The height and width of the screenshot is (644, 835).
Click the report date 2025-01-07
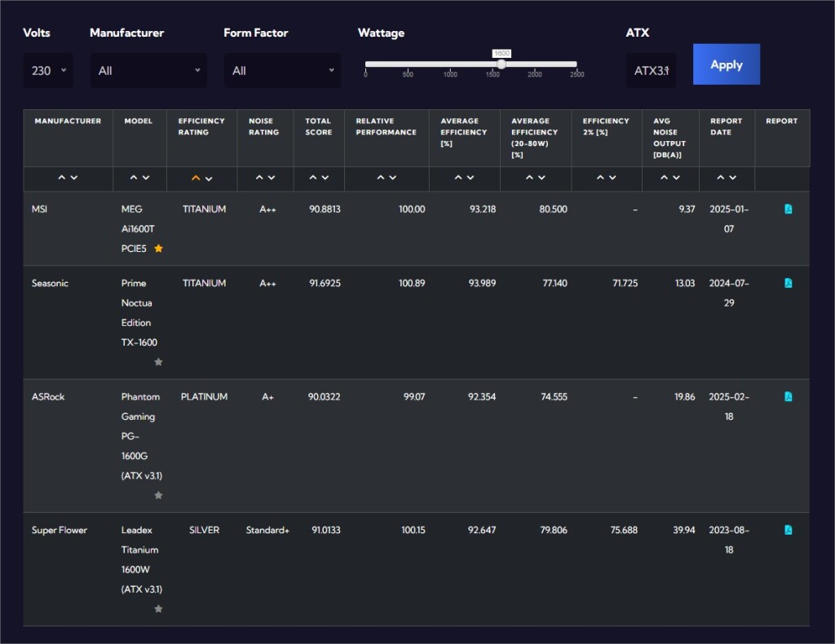click(728, 218)
